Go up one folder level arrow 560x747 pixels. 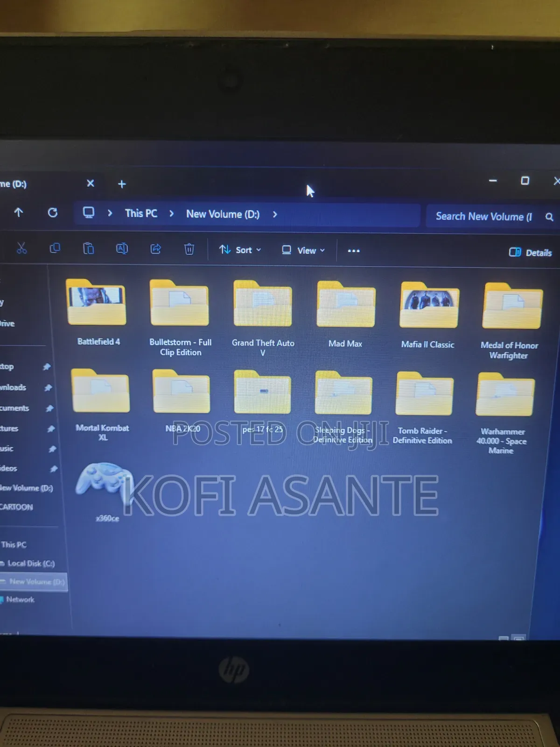[x=19, y=212]
